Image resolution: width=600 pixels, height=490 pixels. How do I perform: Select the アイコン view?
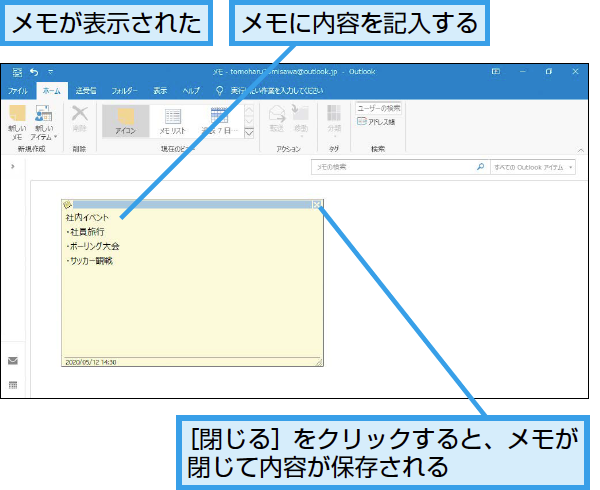[126, 121]
